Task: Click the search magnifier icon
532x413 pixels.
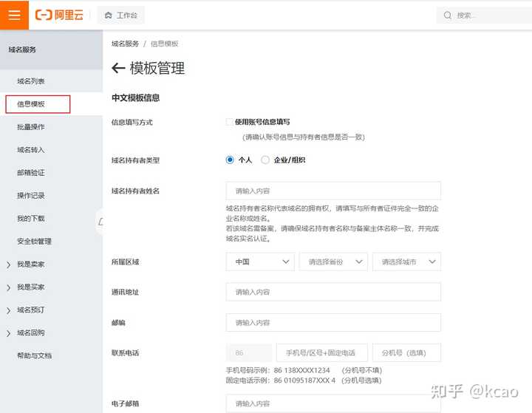Action: click(x=448, y=16)
